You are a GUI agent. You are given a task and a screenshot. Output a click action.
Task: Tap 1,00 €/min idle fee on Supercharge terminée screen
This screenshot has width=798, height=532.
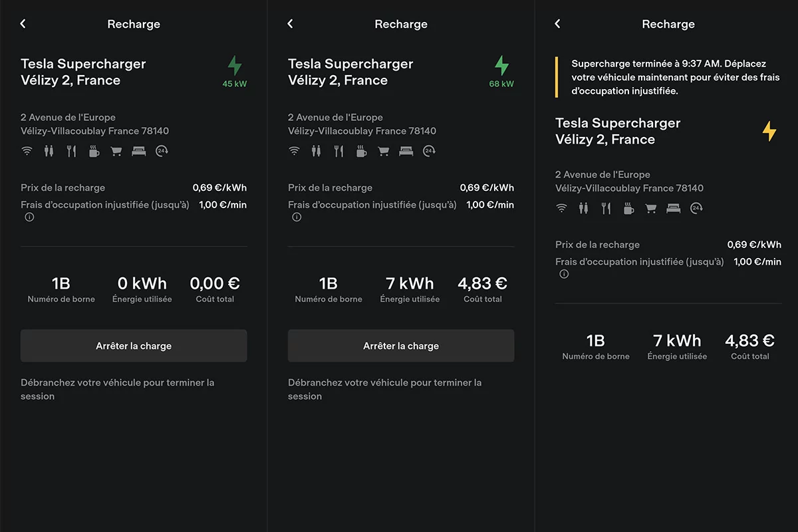(x=757, y=262)
